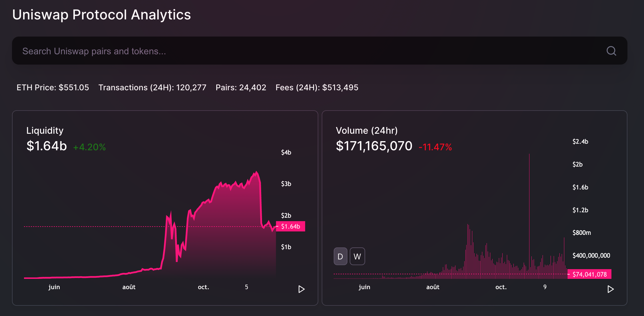
Task: Click the -11.47% volume change label
Action: pos(435,147)
